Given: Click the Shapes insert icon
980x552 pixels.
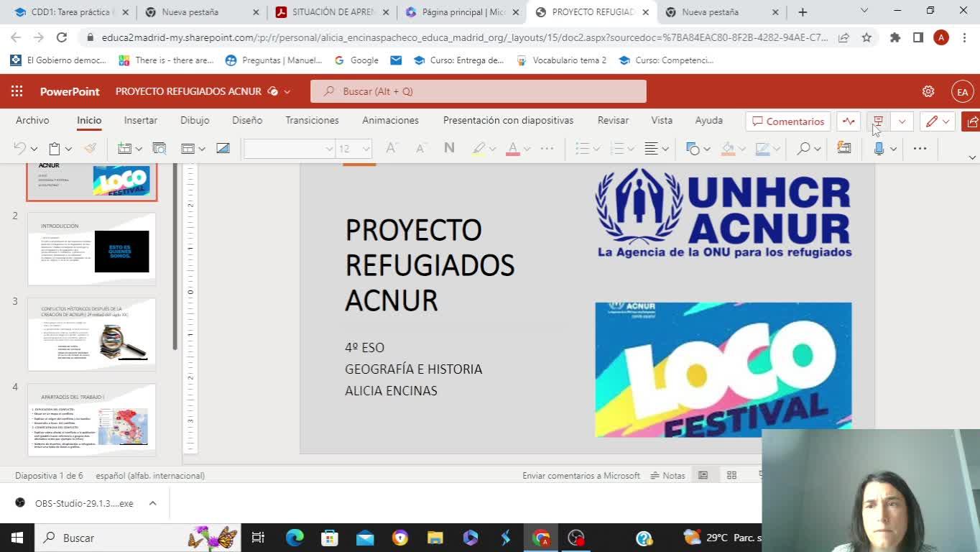Looking at the screenshot, I should [x=693, y=148].
